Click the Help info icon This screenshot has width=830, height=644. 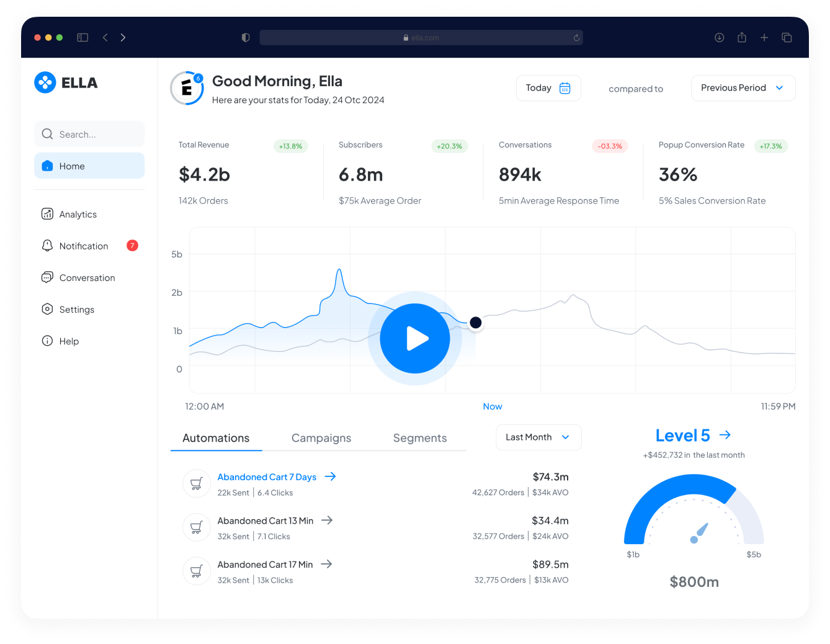47,341
